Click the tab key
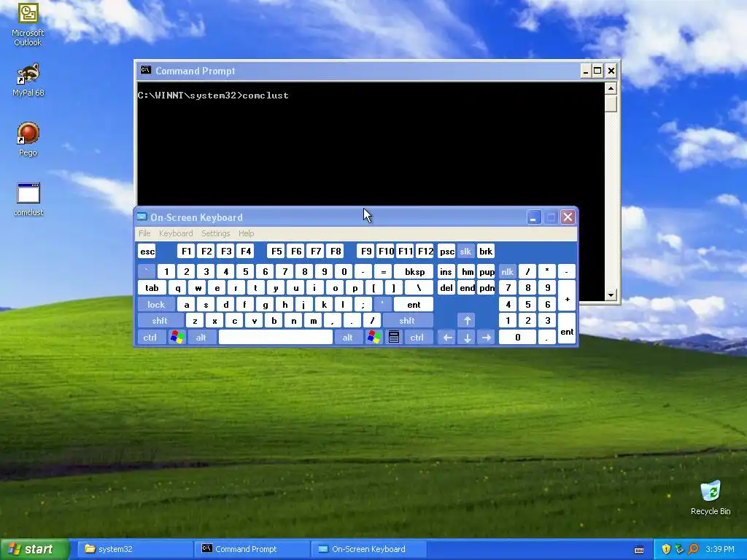The height and width of the screenshot is (560, 747). [x=152, y=287]
